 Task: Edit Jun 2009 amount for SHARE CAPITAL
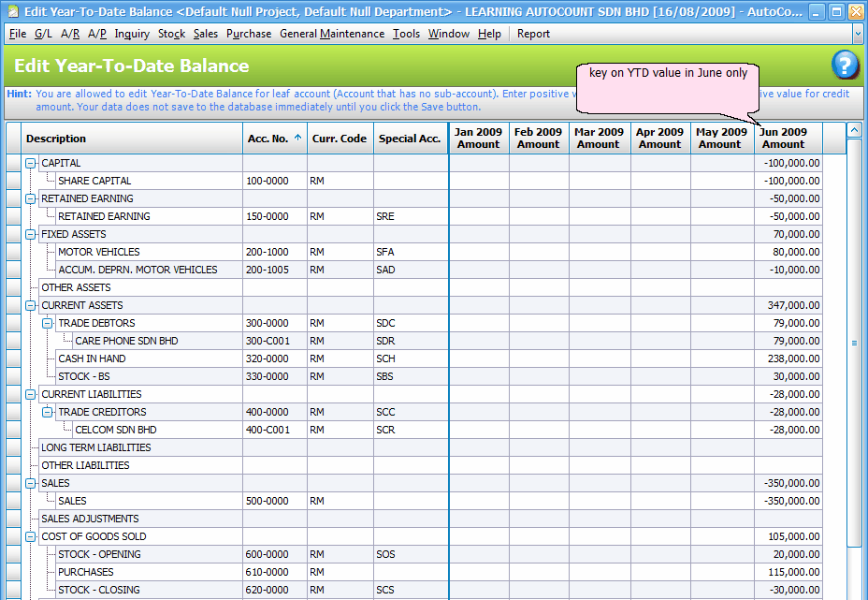[x=788, y=182]
